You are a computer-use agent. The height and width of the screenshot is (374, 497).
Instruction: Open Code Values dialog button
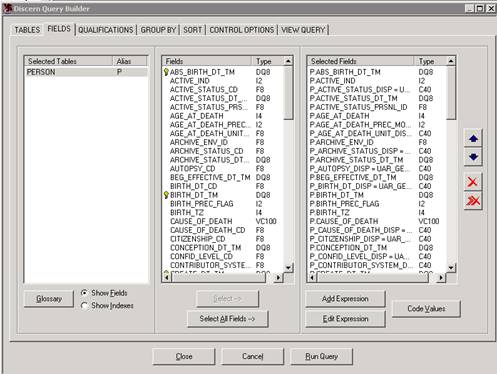[x=426, y=309]
